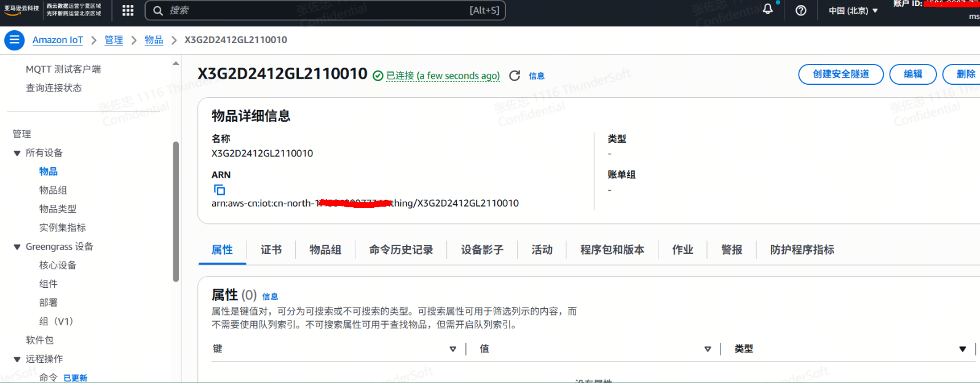Select 核心设备 in the sidebar
This screenshot has width=980, height=385.
58,266
